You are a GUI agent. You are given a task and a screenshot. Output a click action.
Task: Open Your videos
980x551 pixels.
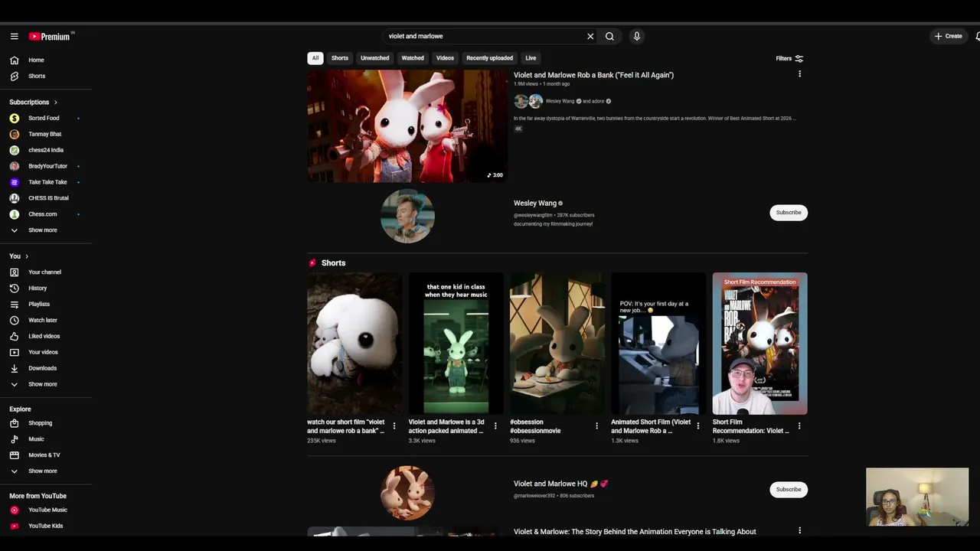coord(46,353)
